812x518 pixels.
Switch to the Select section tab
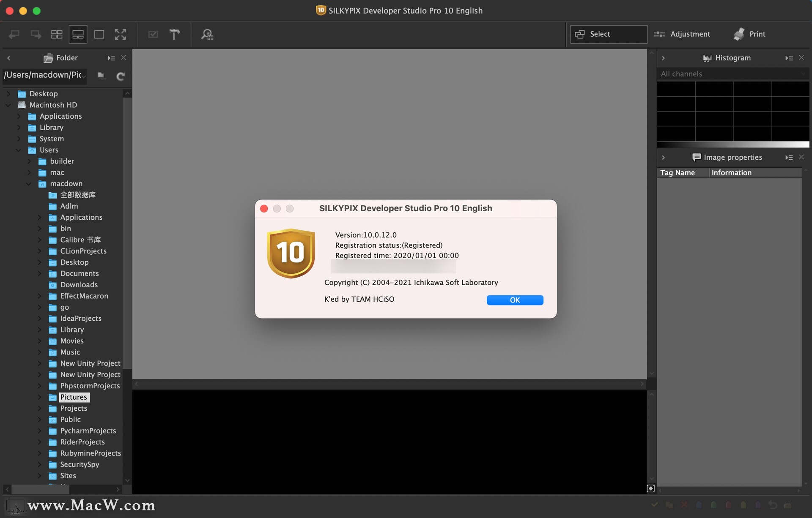click(609, 34)
